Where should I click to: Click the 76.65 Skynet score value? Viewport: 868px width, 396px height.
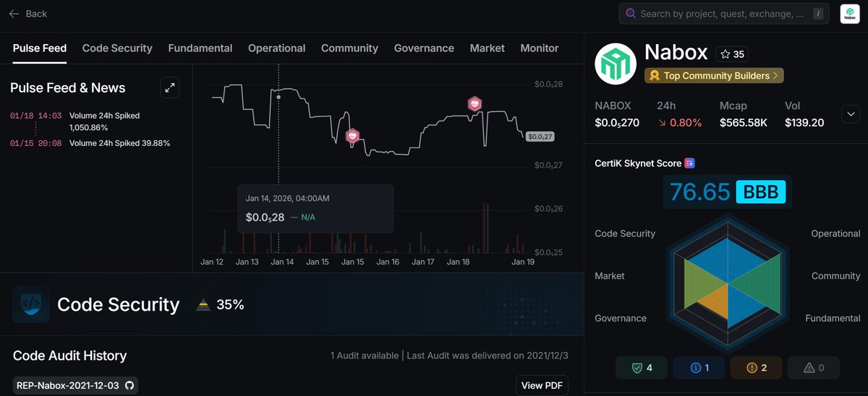click(x=699, y=192)
